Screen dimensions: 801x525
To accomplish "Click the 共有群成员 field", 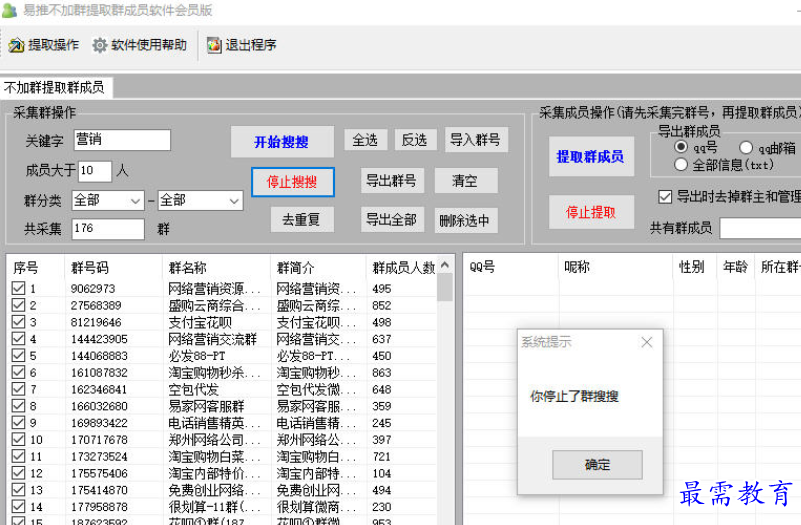I will coord(760,228).
